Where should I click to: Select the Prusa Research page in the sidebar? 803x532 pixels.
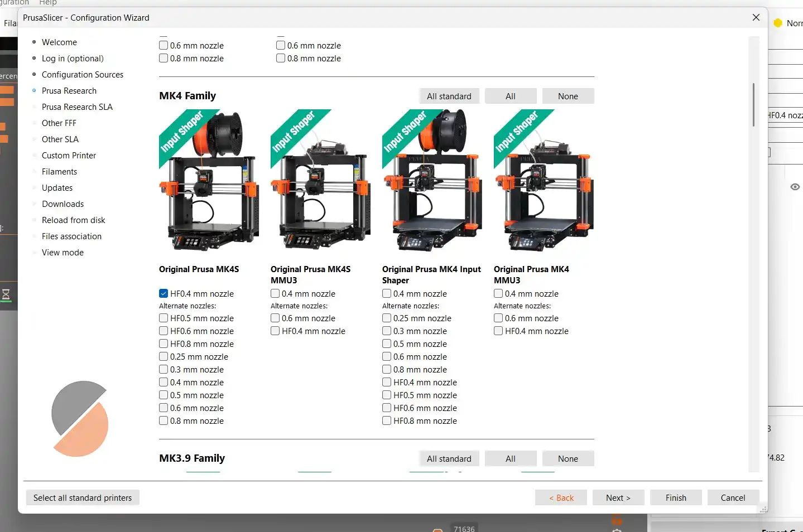click(x=69, y=91)
